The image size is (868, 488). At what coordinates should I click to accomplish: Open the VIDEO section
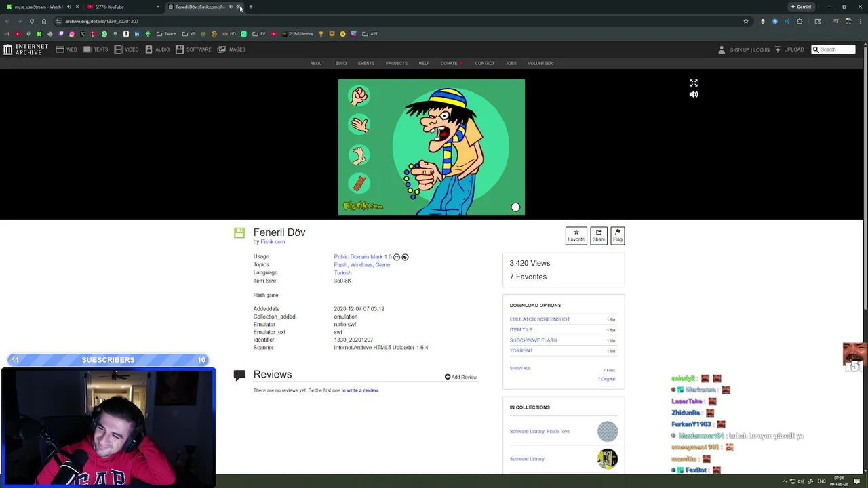pyautogui.click(x=127, y=49)
